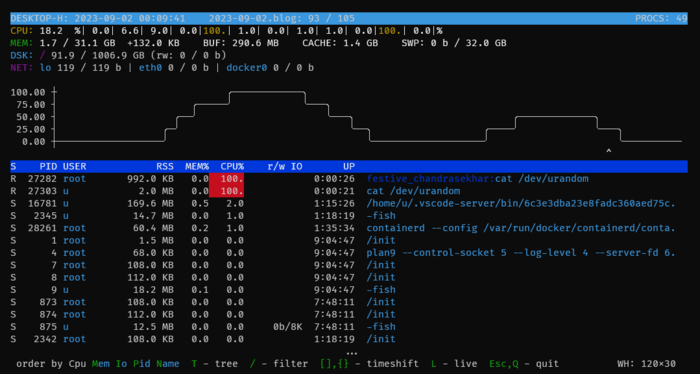Click the eth0 network interface
Image resolution: width=700 pixels, height=374 pixels.
pyautogui.click(x=150, y=68)
